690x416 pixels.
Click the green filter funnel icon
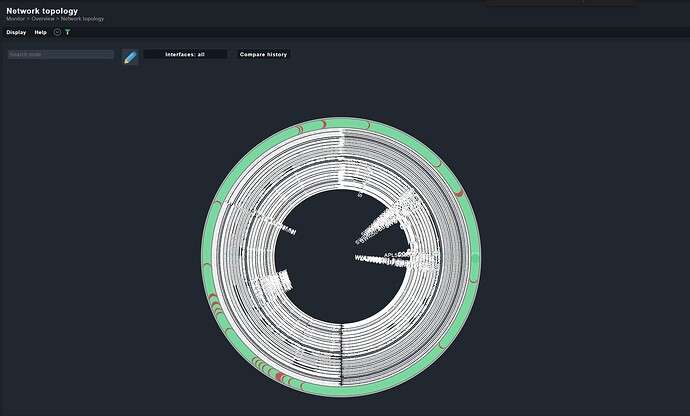tap(67, 32)
